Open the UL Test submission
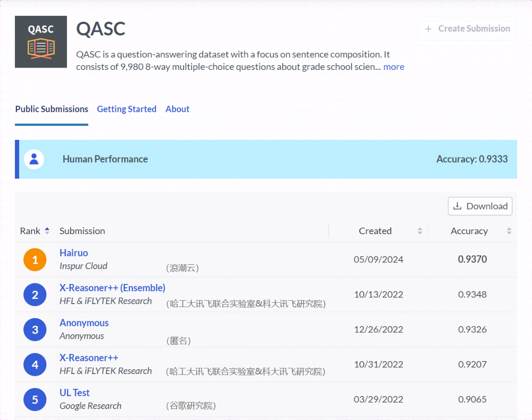The height and width of the screenshot is (420, 532). pos(75,393)
